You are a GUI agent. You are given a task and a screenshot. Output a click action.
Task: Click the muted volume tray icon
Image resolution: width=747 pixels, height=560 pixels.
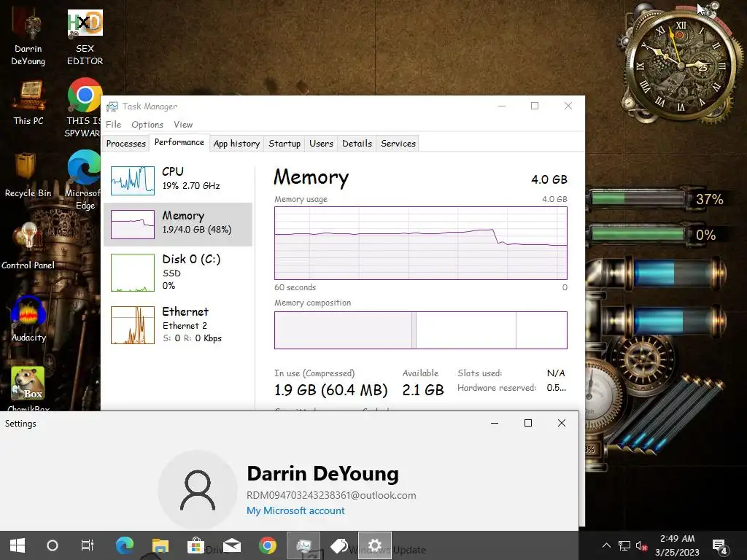tap(642, 545)
